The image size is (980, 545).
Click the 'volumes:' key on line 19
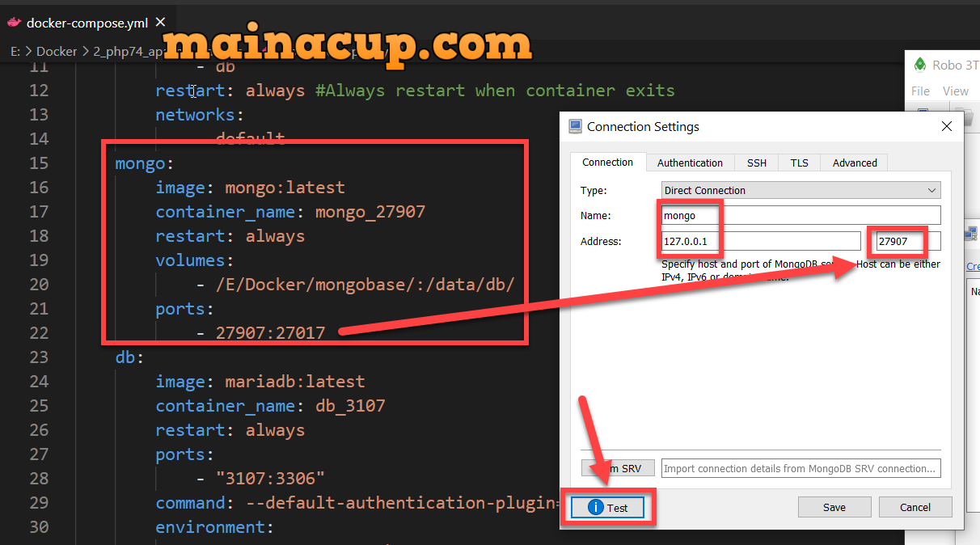(195, 260)
